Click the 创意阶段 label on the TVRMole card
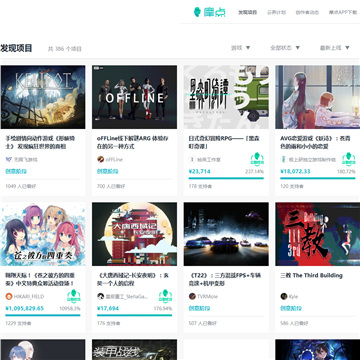360x360 pixels. (x=199, y=308)
